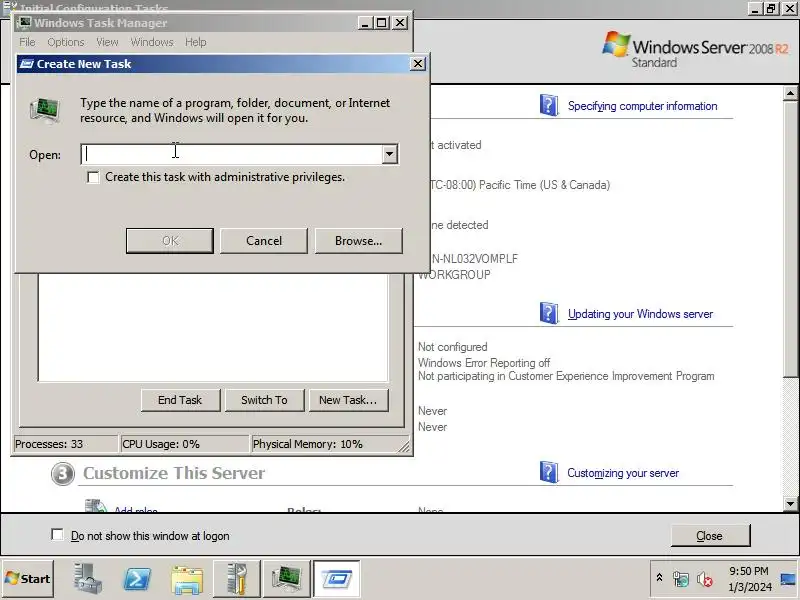Click the taskbar clock showing 9:50 PM

pyautogui.click(x=749, y=579)
